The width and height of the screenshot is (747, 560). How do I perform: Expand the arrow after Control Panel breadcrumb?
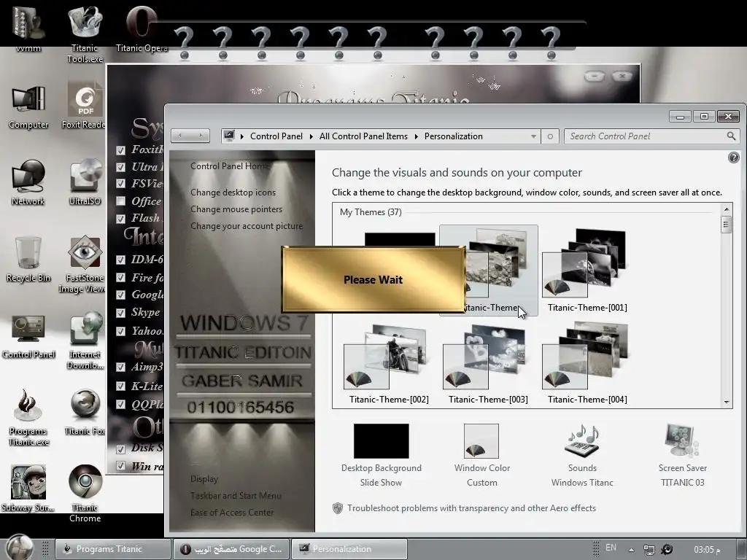point(311,136)
